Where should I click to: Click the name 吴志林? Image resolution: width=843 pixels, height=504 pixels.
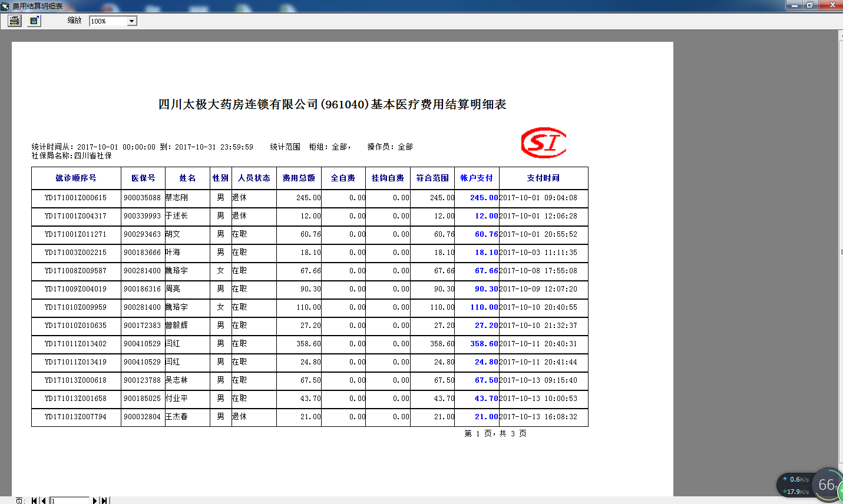[177, 380]
